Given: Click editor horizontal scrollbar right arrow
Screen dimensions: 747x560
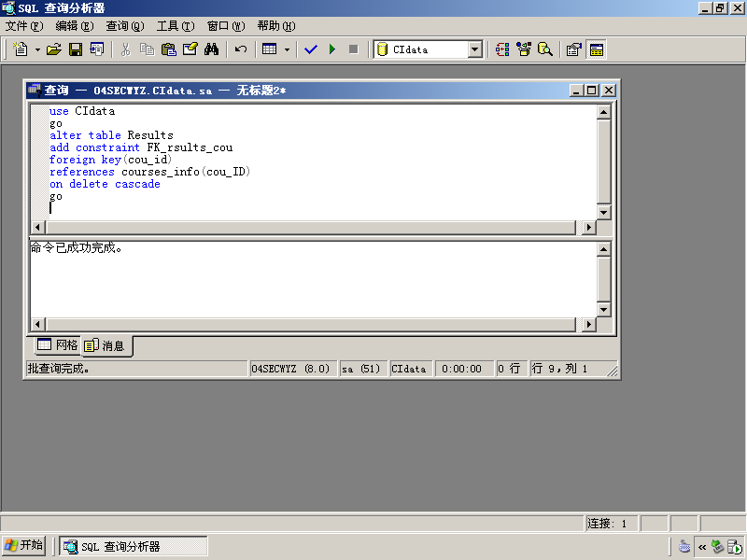Looking at the screenshot, I should tap(589, 227).
